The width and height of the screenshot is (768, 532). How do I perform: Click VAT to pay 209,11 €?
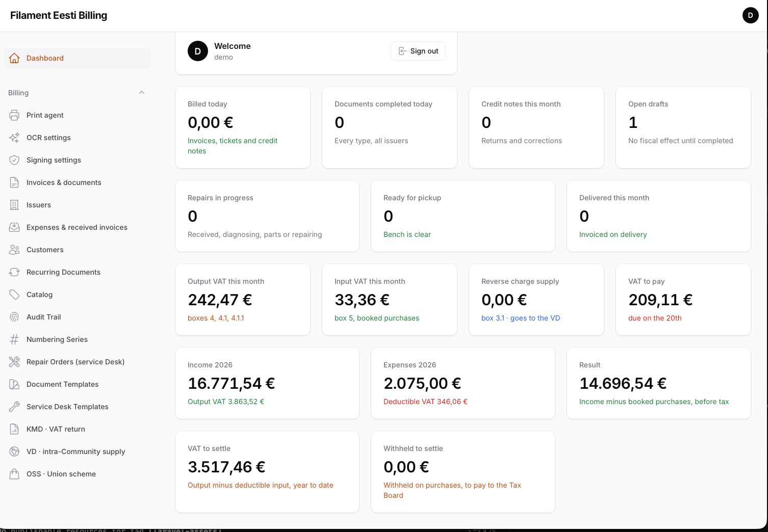(x=660, y=300)
